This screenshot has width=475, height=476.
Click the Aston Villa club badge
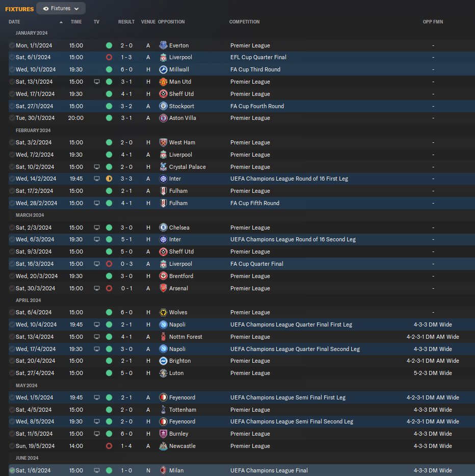(163, 118)
